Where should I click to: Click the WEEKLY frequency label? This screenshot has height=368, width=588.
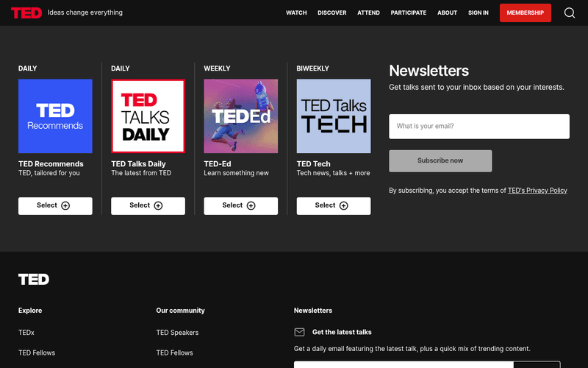point(217,68)
